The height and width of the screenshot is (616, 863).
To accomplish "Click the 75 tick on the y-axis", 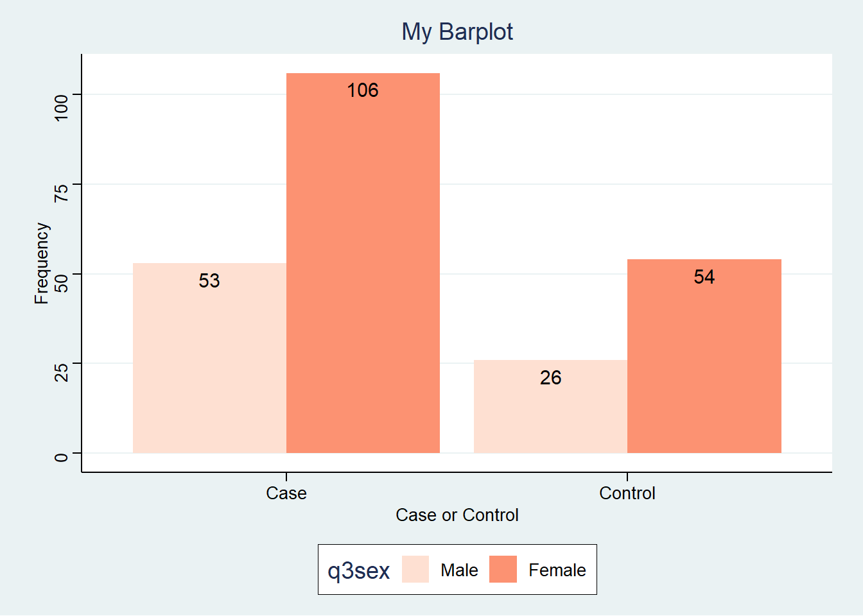I will tap(61, 193).
